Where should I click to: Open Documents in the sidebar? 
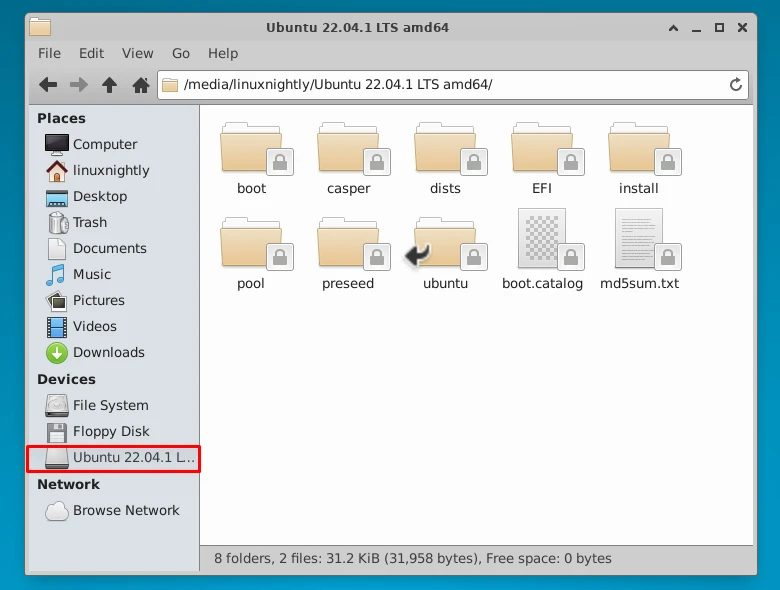click(114, 248)
